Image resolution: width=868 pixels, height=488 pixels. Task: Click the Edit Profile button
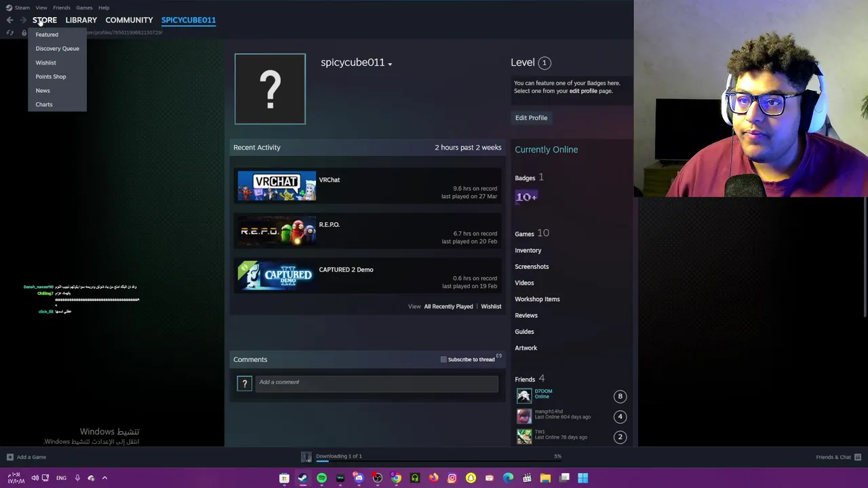(531, 118)
